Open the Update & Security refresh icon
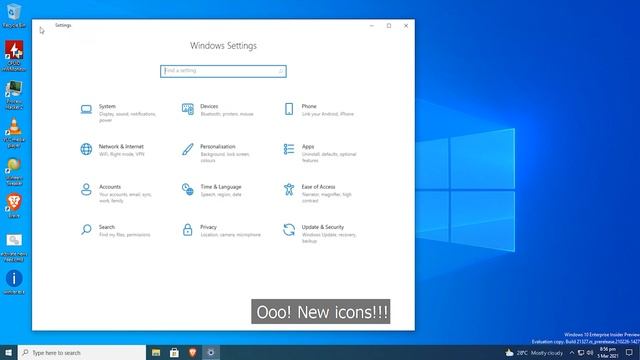The width and height of the screenshot is (640, 360). (289, 229)
